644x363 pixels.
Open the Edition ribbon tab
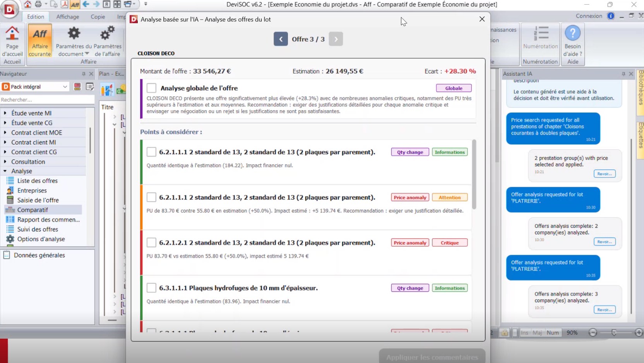click(x=36, y=17)
